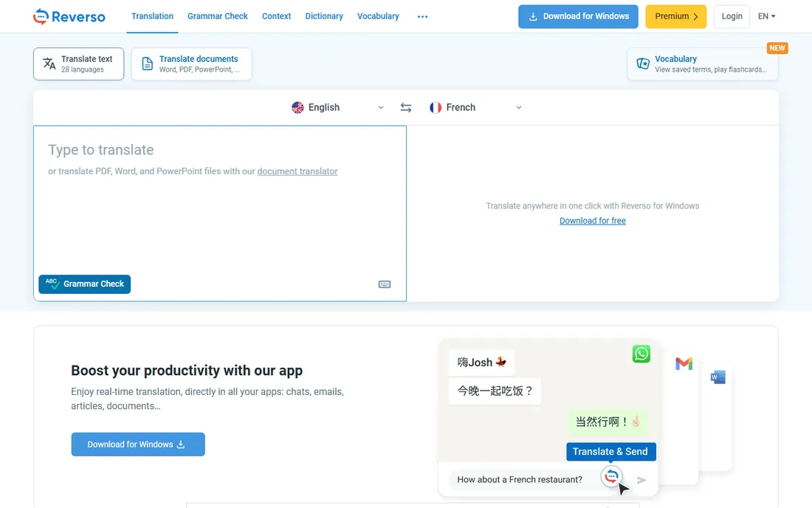Click the Reverso logo
Viewport: 812px width, 508px height.
(69, 16)
